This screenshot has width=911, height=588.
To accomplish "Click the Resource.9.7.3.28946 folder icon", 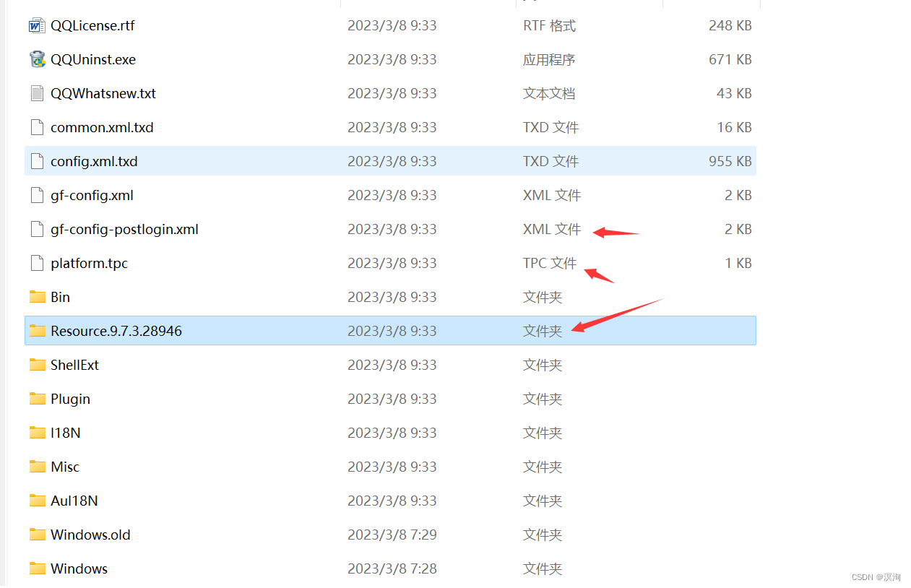I will [38, 331].
